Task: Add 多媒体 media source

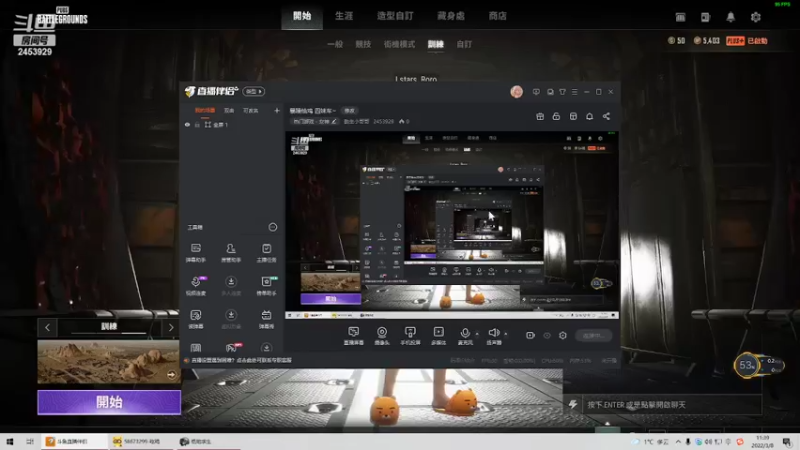Action: click(x=438, y=336)
